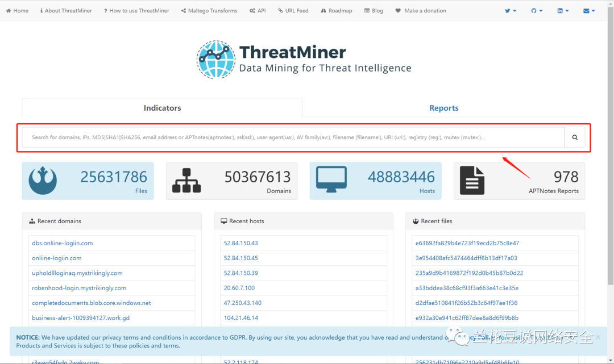Image resolution: width=614 pixels, height=364 pixels.
Task: Click the 978 APTNotes Reports count
Action: (566, 177)
